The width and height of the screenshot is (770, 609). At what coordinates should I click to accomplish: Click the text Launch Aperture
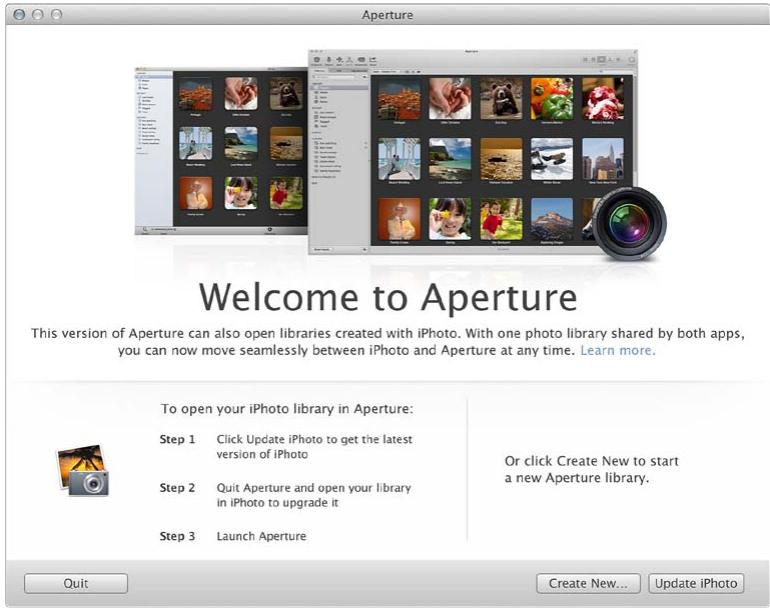[261, 536]
